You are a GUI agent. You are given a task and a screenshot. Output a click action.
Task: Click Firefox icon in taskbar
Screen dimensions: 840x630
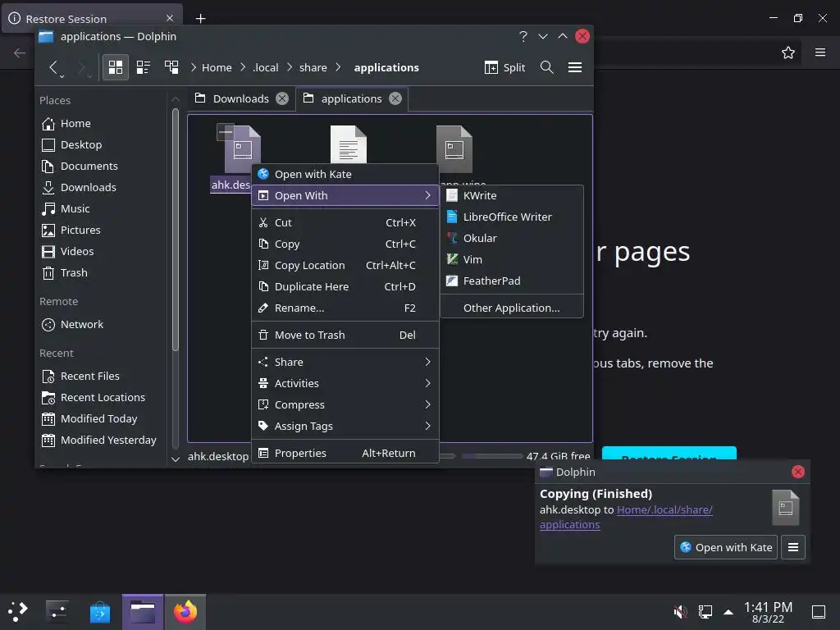[x=185, y=612]
